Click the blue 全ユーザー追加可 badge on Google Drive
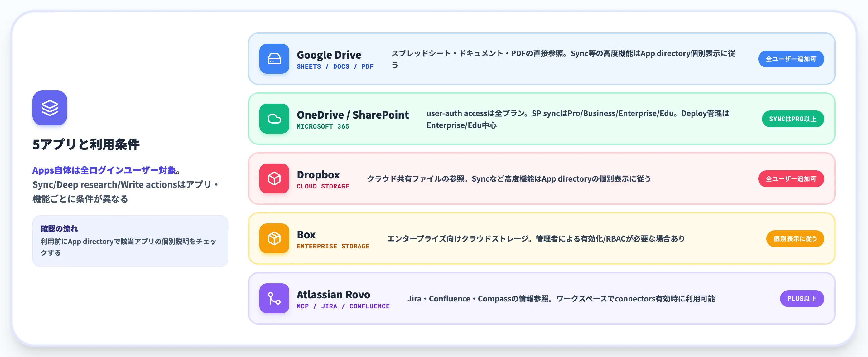The image size is (868, 357). coord(791,59)
